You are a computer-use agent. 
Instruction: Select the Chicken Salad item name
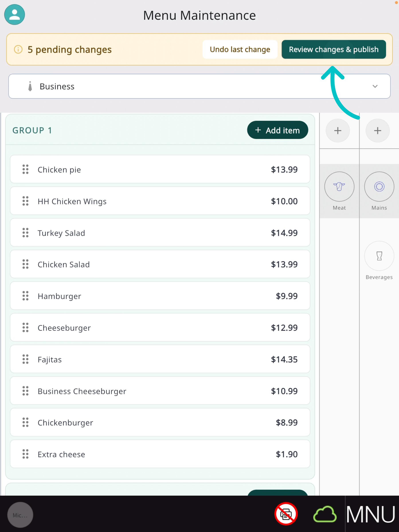[63, 264]
